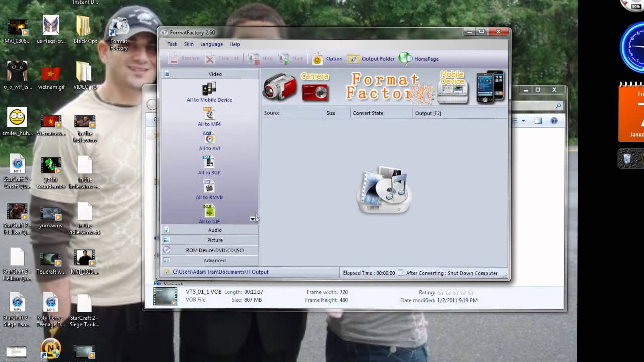Start the conversion from the toolbar
644x362 pixels.
[x=291, y=59]
